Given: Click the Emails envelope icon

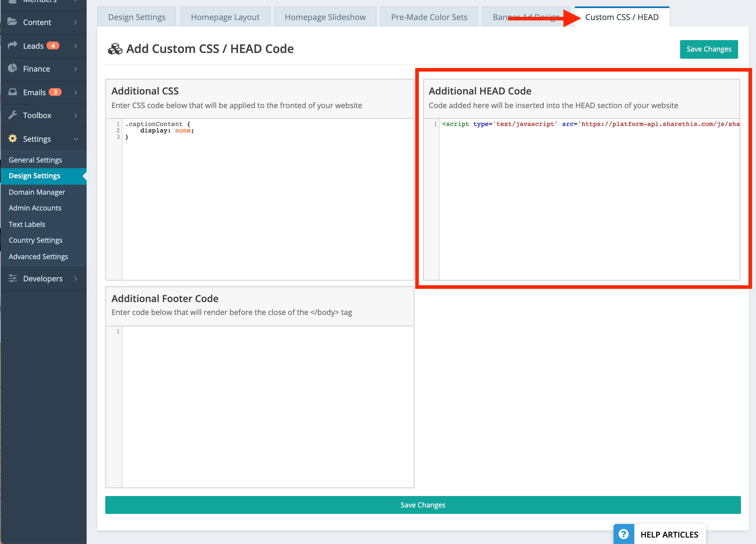Looking at the screenshot, I should tap(13, 92).
